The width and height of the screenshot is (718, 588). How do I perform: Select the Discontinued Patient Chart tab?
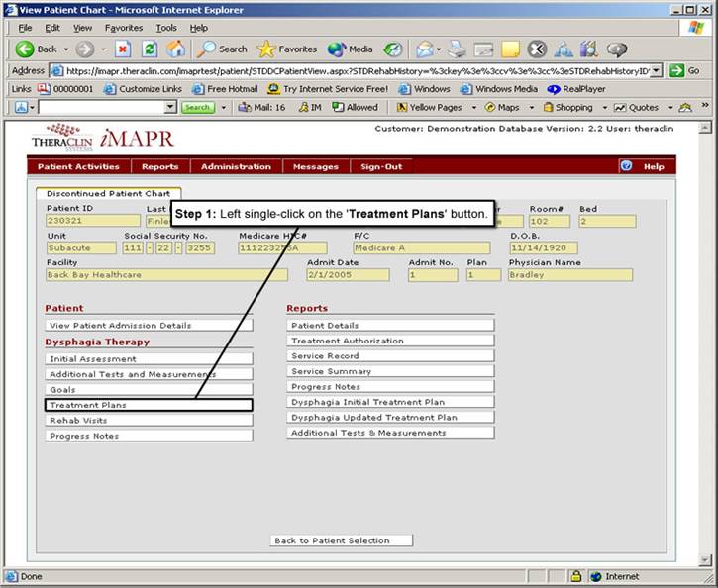point(108,193)
